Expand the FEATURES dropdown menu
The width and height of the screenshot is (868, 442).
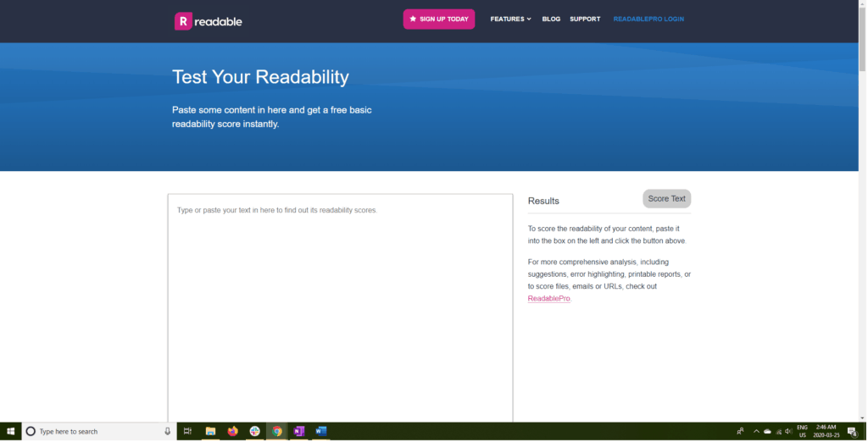[x=510, y=19]
